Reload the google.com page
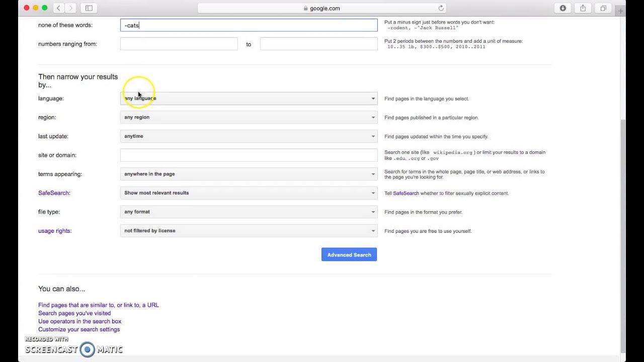This screenshot has height=362, width=644. (441, 8)
